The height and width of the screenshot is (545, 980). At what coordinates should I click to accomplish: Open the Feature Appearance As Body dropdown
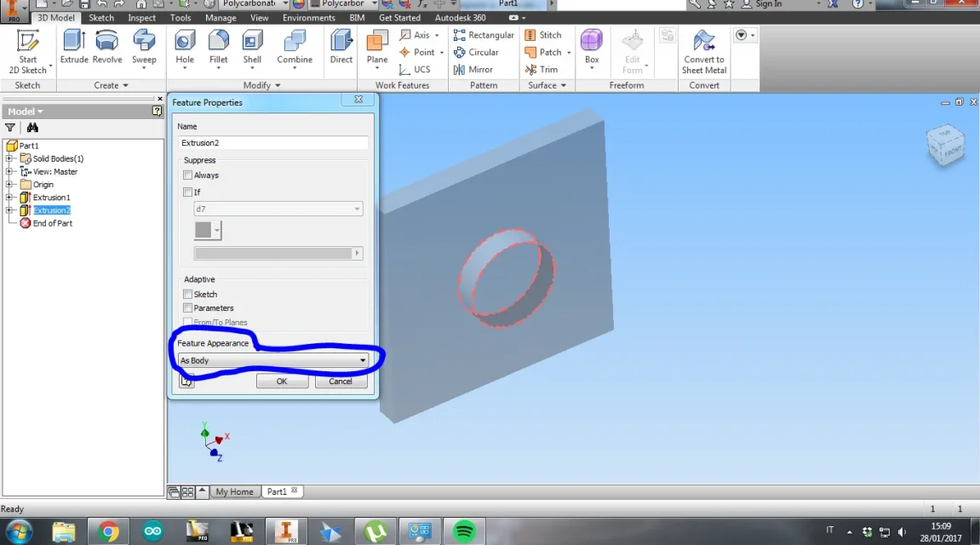(x=272, y=360)
